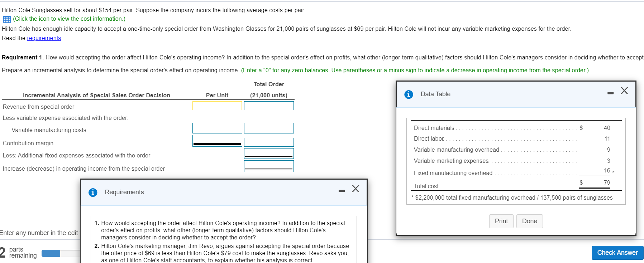Click Contribution margin total order field
The height and width of the screenshot is (263, 644).
[269, 142]
